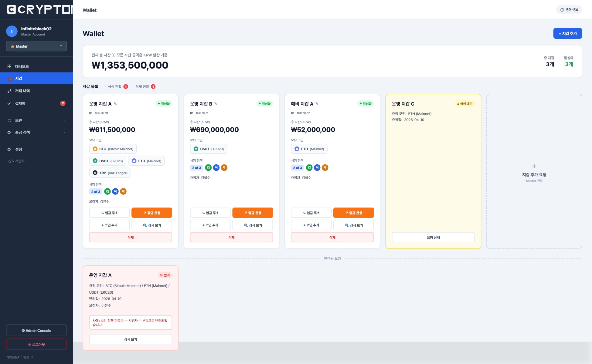592x364 pixels.
Task: Select 지갑 in the sidebar
Action: (36, 78)
